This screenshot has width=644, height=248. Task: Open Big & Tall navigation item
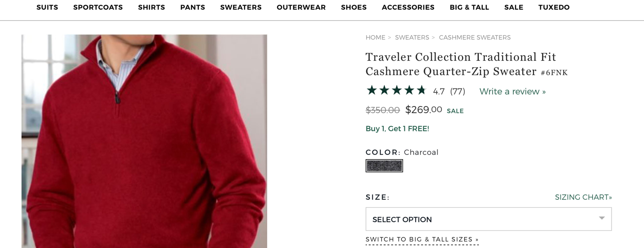pos(469,7)
